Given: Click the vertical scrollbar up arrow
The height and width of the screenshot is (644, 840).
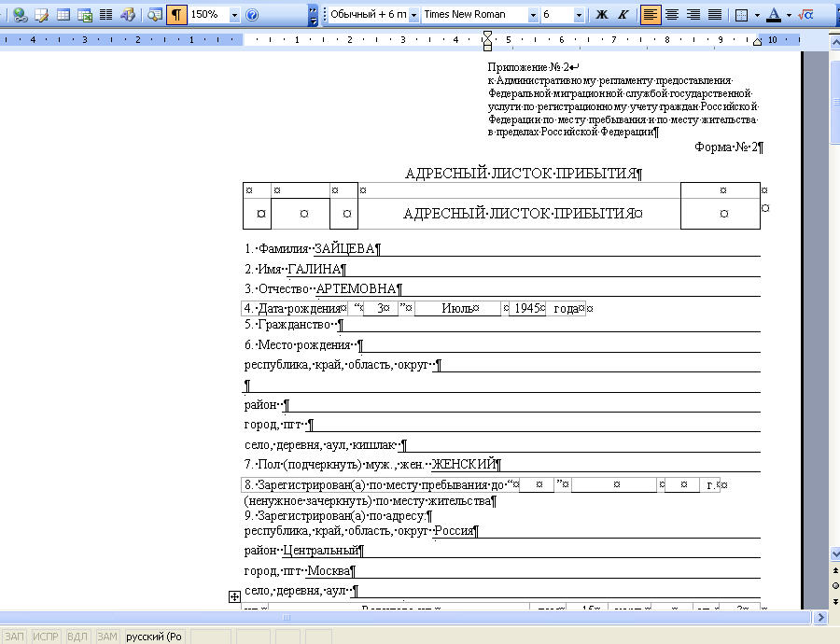Looking at the screenshot, I should coord(834,42).
